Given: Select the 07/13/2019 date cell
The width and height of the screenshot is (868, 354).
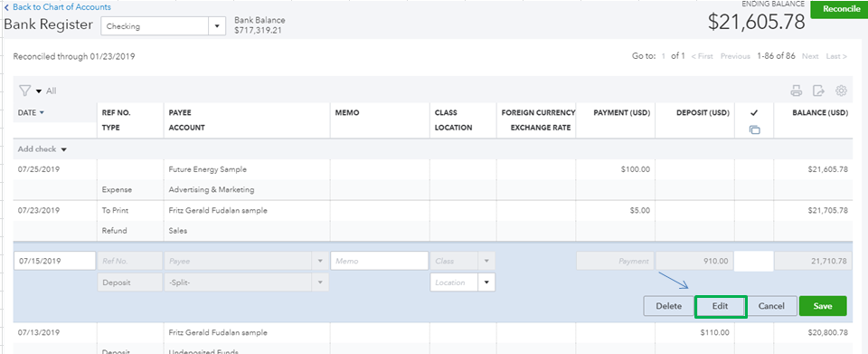Looking at the screenshot, I should pyautogui.click(x=39, y=333).
